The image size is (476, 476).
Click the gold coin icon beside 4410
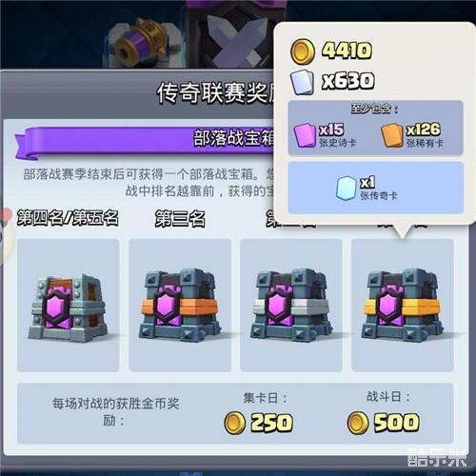coord(303,50)
